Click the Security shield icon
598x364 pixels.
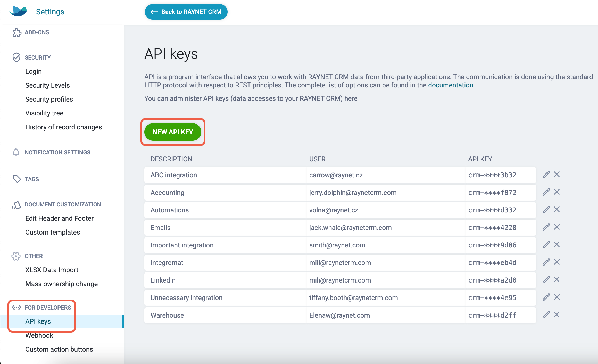pos(16,57)
